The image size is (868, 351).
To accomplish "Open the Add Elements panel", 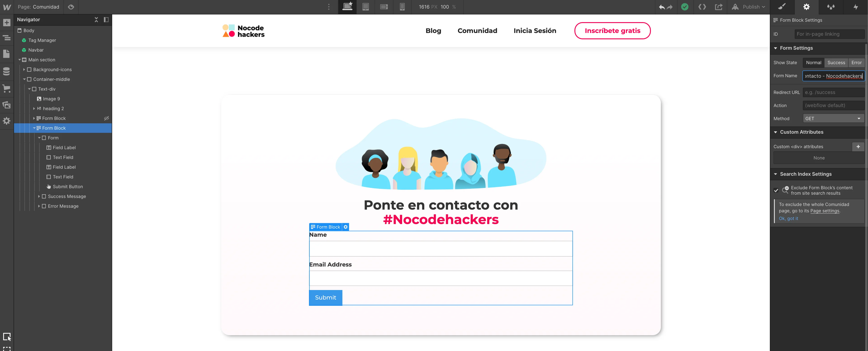I will pos(7,23).
